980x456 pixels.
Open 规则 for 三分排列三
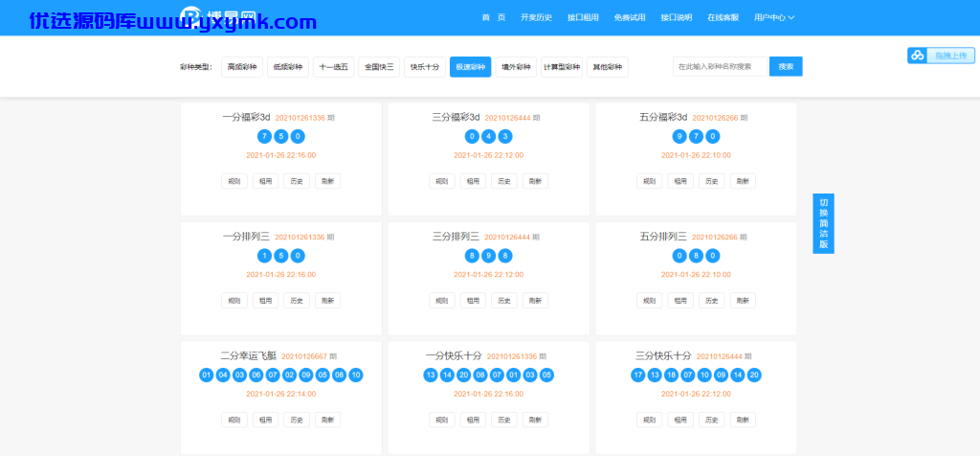[x=442, y=300]
